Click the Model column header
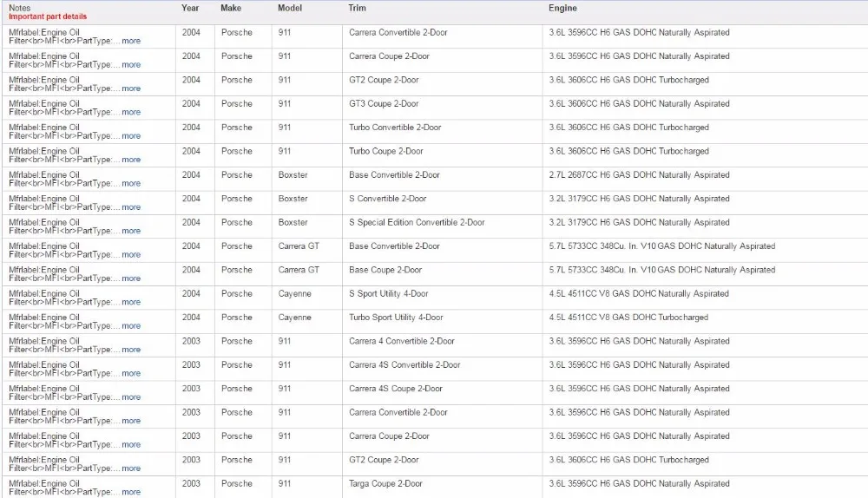Viewport: 868px width, 498px height. pyautogui.click(x=290, y=9)
